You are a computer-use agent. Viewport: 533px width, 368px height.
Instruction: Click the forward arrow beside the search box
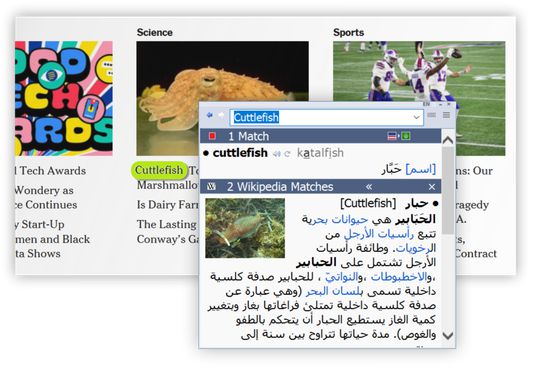[x=221, y=116]
